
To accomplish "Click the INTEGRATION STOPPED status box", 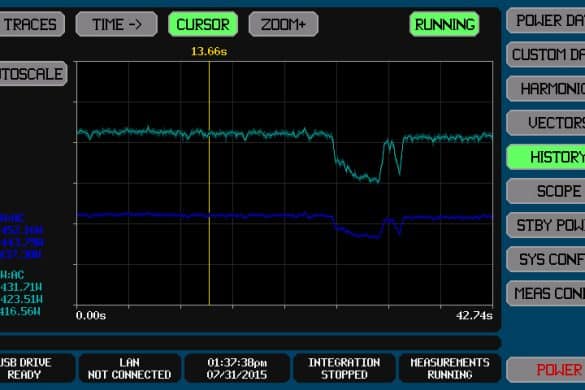I will coord(344,368).
